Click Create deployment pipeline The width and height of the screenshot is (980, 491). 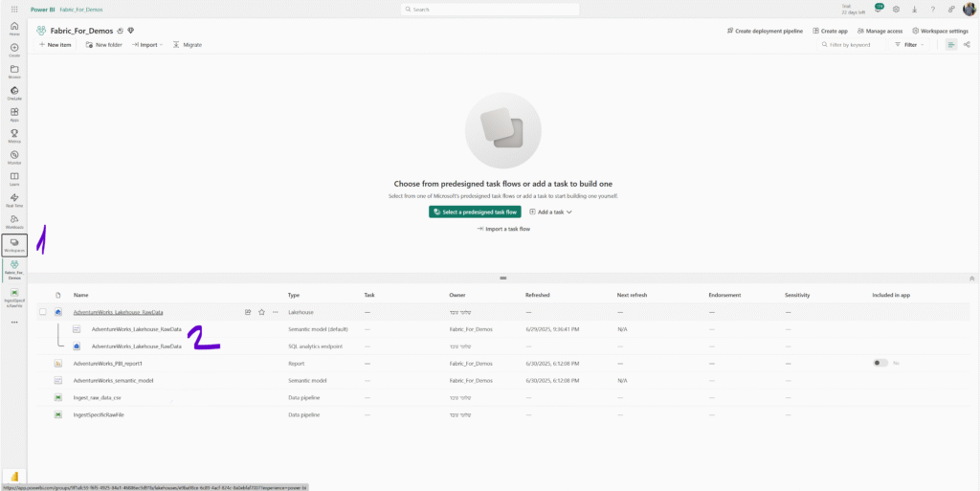[765, 31]
